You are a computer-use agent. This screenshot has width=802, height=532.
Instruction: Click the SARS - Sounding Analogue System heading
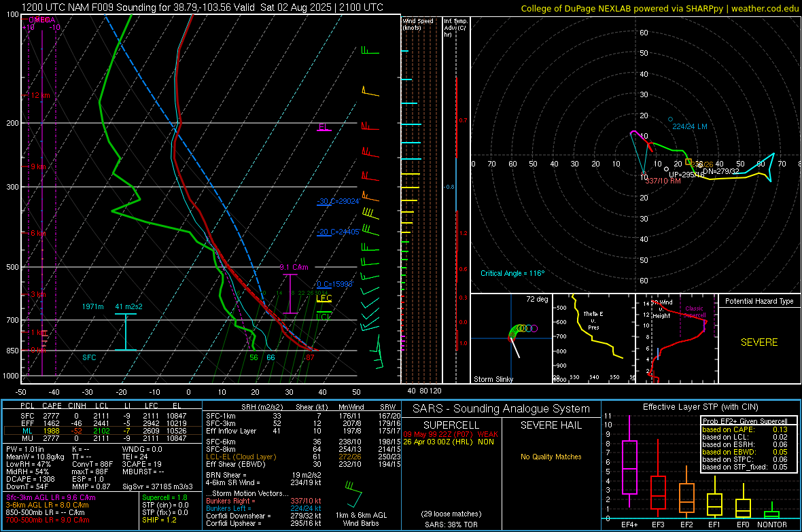pyautogui.click(x=501, y=409)
